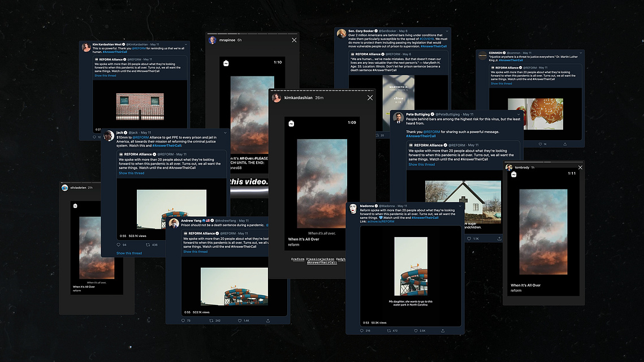Show this thread in Pete Buttigieg's quoted tweet
644x362 pixels.
pyautogui.click(x=421, y=165)
